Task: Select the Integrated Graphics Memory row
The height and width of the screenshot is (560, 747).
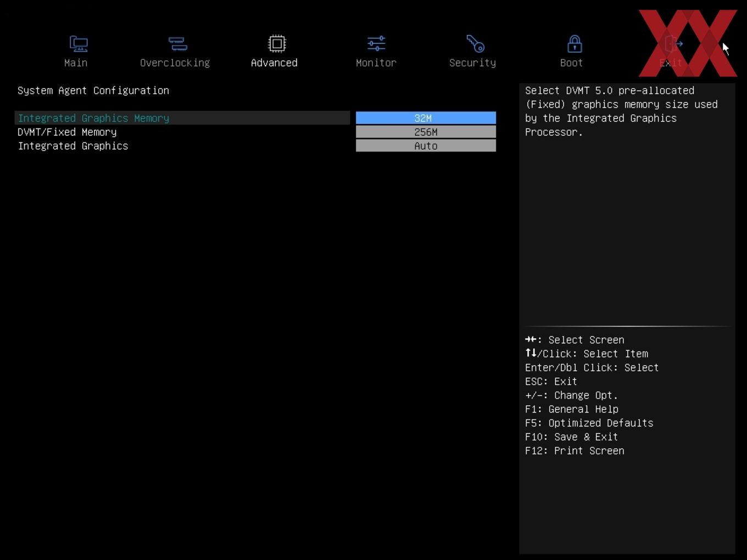Action: coord(182,118)
